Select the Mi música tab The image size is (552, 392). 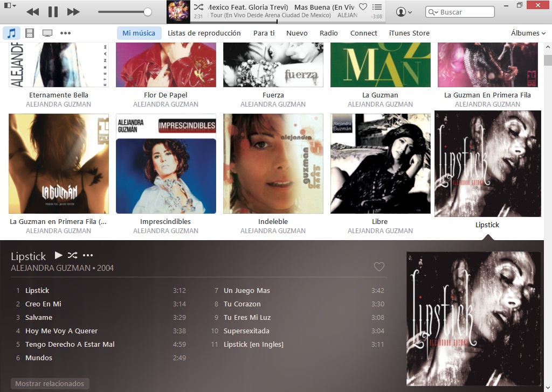[139, 33]
